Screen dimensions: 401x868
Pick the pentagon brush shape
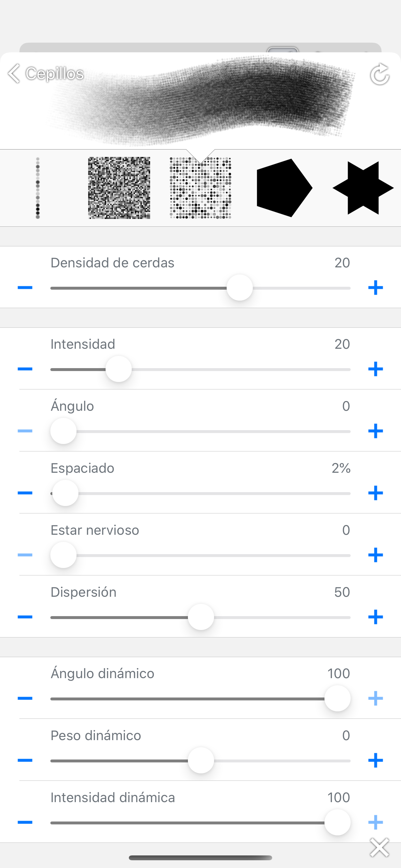pos(284,188)
